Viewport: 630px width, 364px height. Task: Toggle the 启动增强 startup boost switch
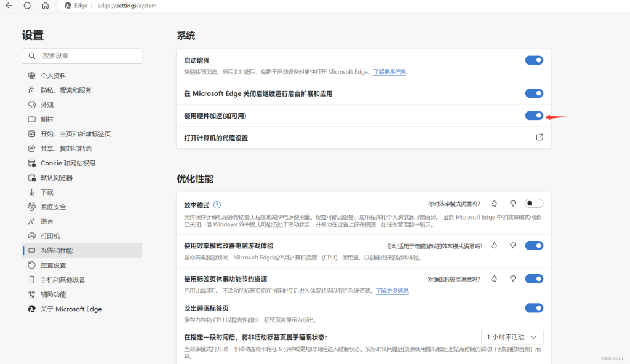click(x=534, y=60)
